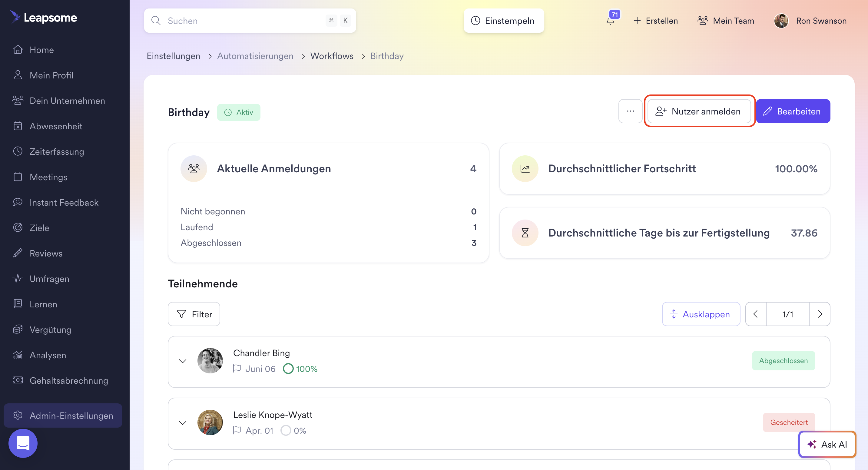This screenshot has width=868, height=470.
Task: Go to previous page arrow
Action: (x=756, y=314)
